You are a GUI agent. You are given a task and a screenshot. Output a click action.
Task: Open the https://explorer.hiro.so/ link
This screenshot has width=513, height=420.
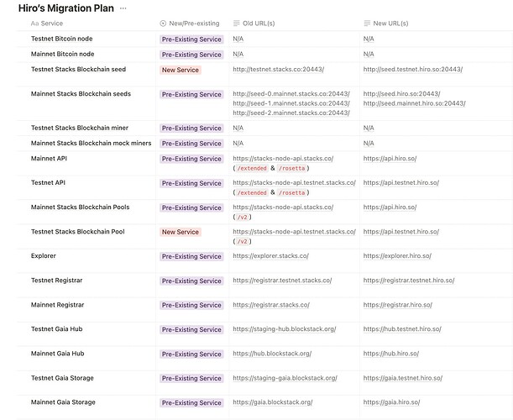(x=397, y=256)
